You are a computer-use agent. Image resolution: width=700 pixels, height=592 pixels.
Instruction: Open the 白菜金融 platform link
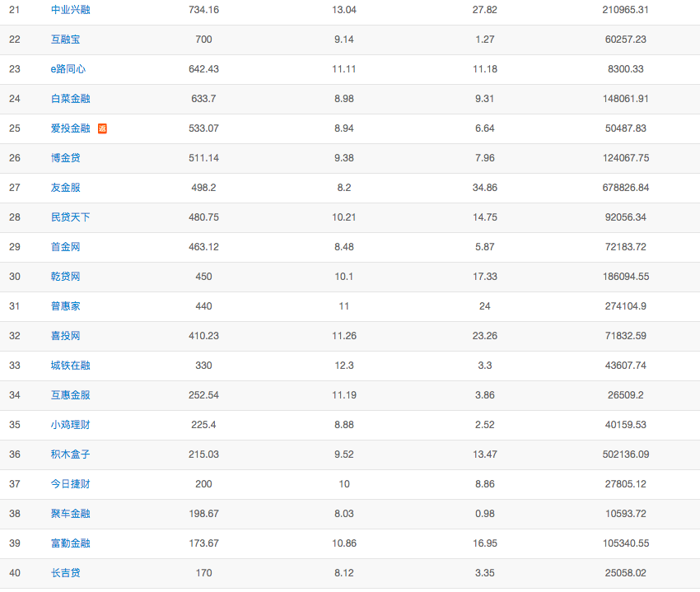[71, 99]
